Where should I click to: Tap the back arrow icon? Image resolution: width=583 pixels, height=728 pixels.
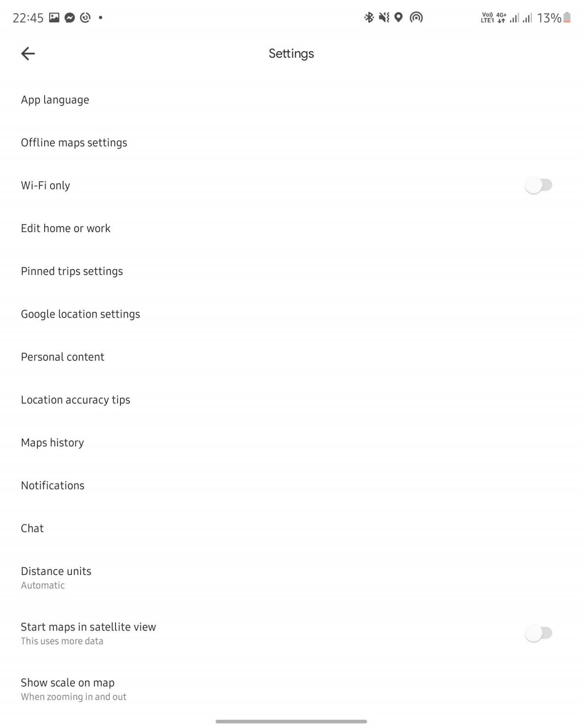[x=28, y=53]
